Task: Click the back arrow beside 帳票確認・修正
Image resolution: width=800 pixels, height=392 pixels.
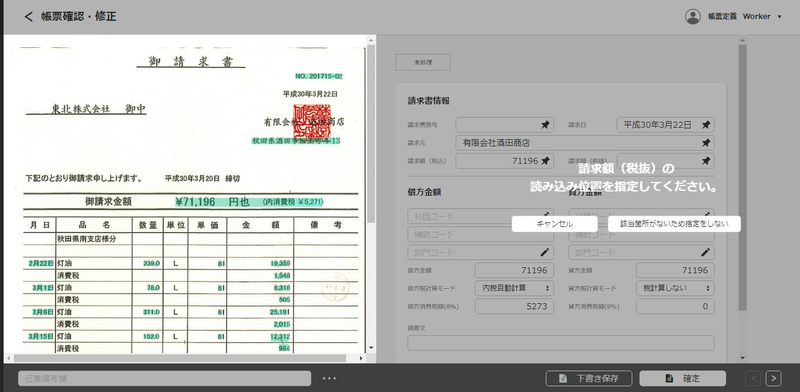Action: (29, 16)
